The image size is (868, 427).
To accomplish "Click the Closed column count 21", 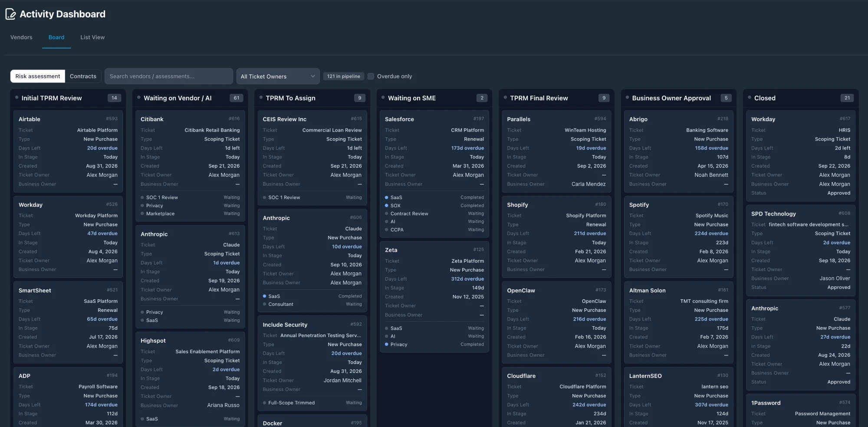I will 847,98.
